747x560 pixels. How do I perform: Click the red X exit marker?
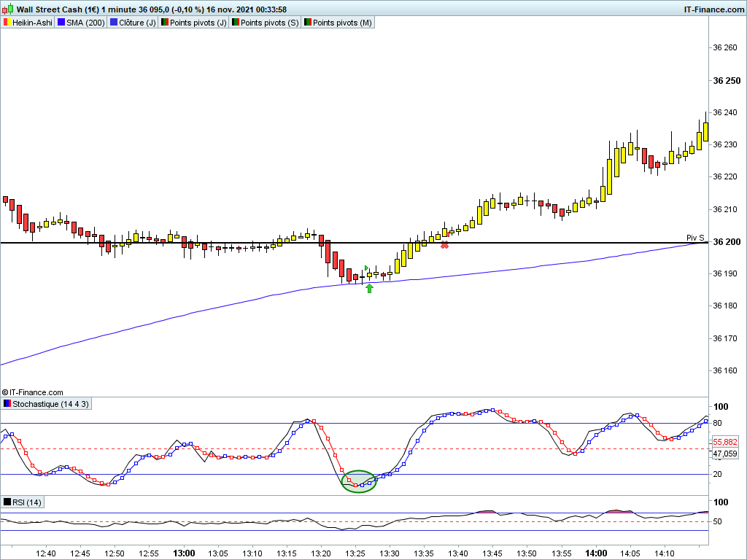pyautogui.click(x=444, y=245)
